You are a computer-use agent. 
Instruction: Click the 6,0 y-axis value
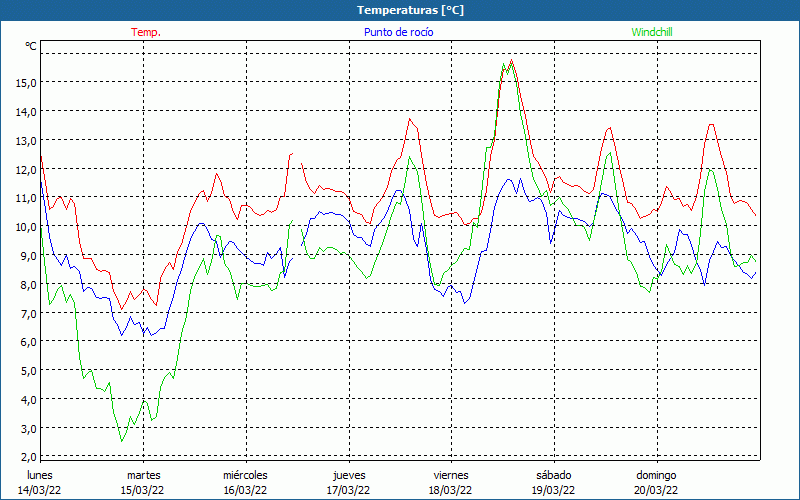point(29,342)
